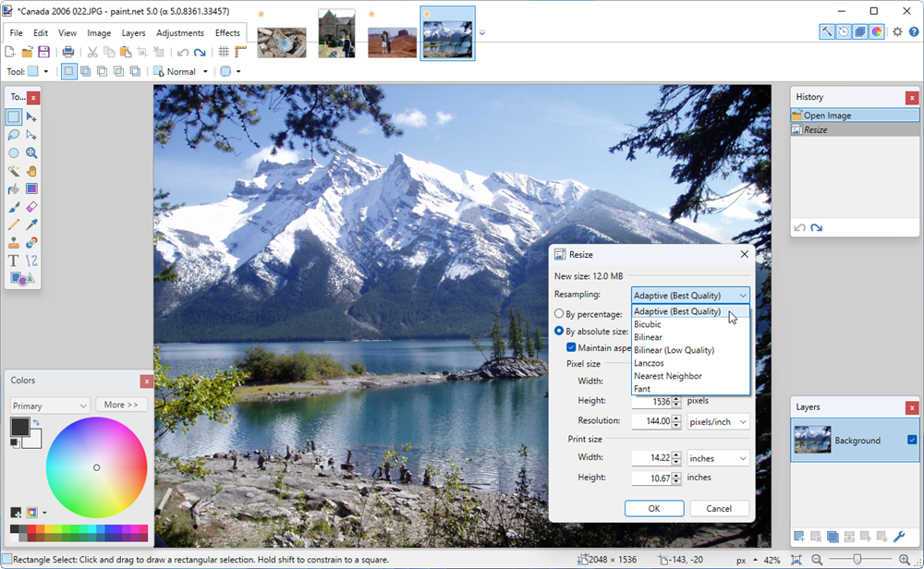Open layer properties wrench icon
Screen dimensions: 924x569
click(x=899, y=537)
